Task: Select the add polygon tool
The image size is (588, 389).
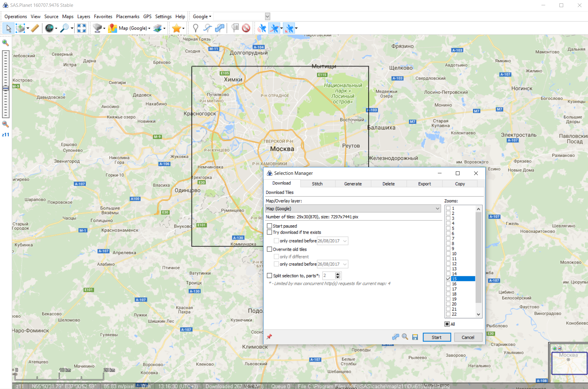Action: [x=220, y=28]
